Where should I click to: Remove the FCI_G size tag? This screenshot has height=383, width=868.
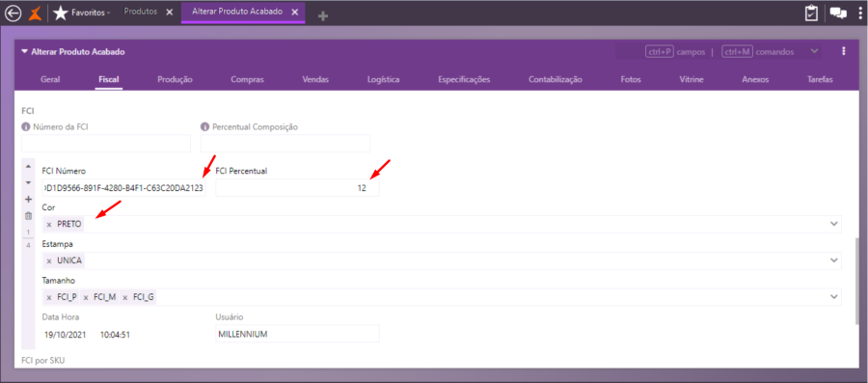pyautogui.click(x=125, y=297)
